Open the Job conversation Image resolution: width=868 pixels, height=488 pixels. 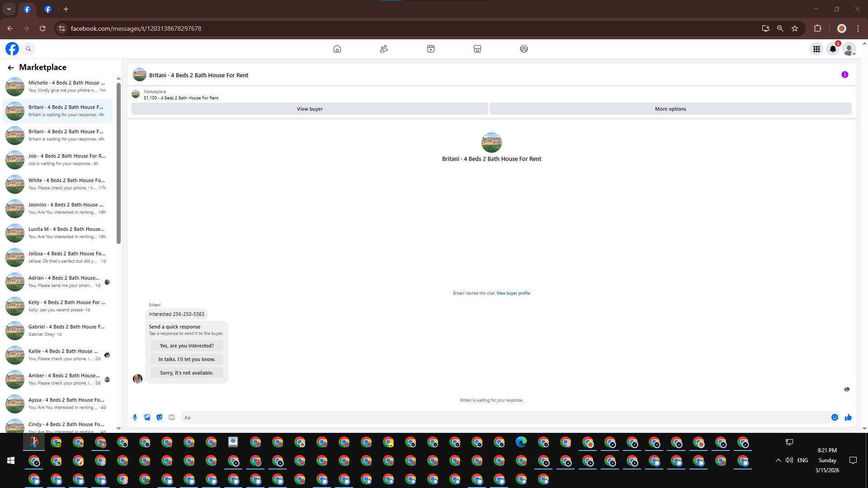click(x=58, y=160)
